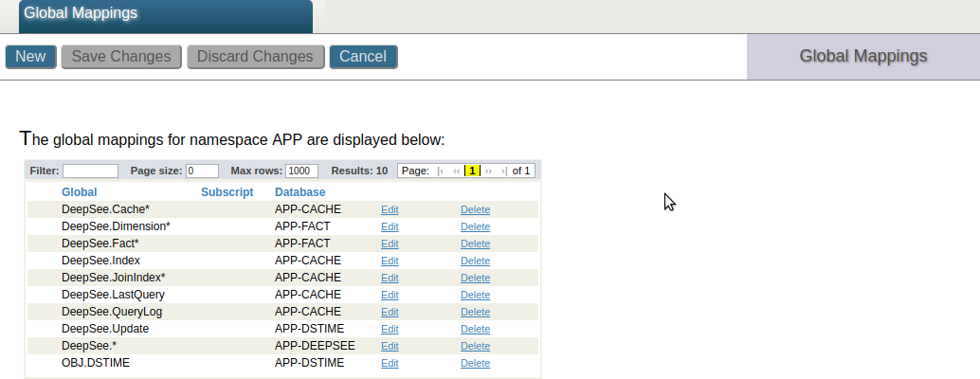Click the New button
The width and height of the screenshot is (980, 379).
(x=30, y=57)
